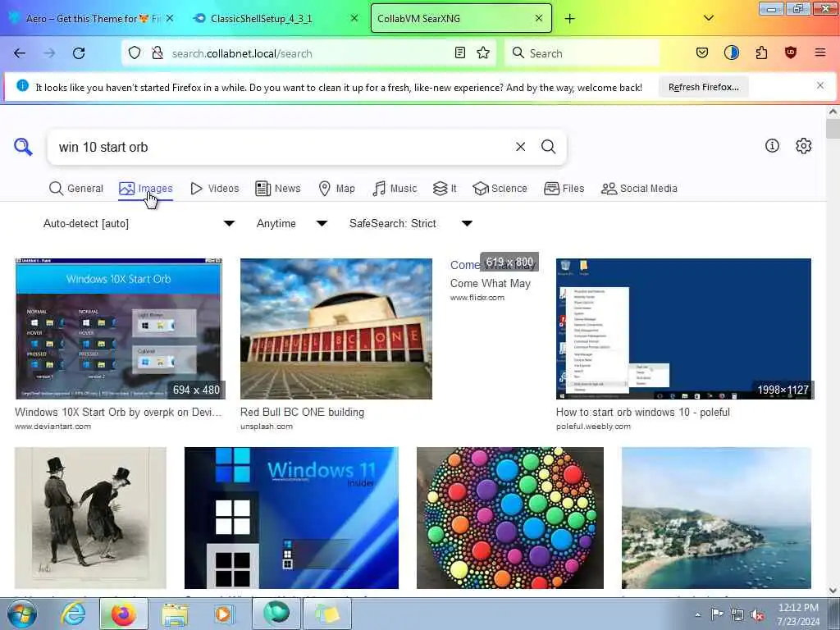
Task: Switch to the Science search tab
Action: point(500,189)
